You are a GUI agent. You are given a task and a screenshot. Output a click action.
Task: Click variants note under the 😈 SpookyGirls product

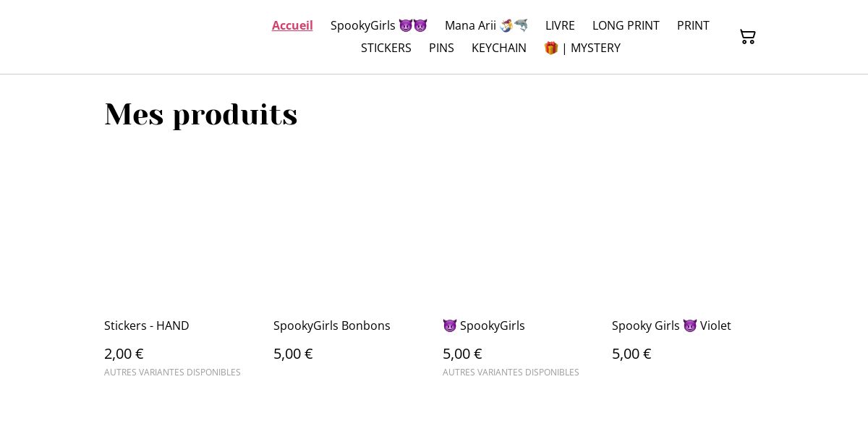(511, 372)
